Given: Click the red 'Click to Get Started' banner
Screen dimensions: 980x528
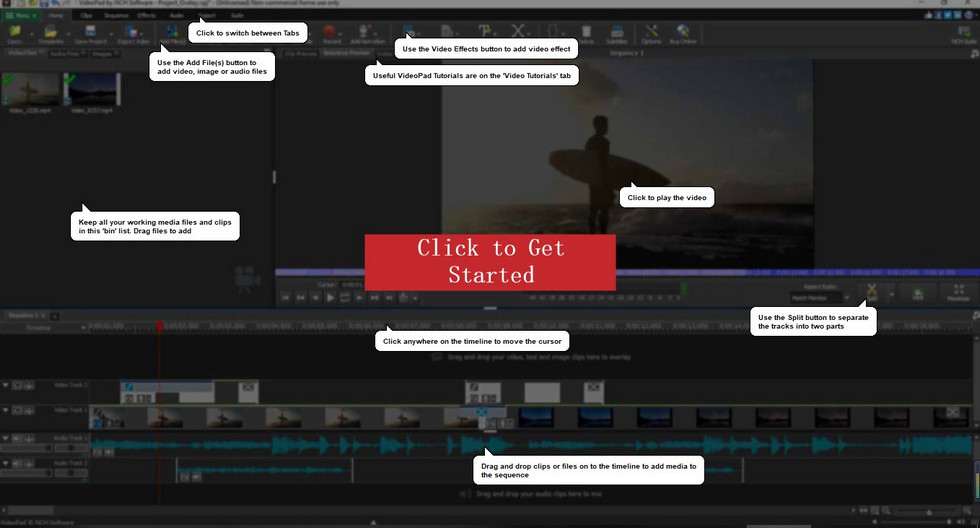Looking at the screenshot, I should coord(490,262).
